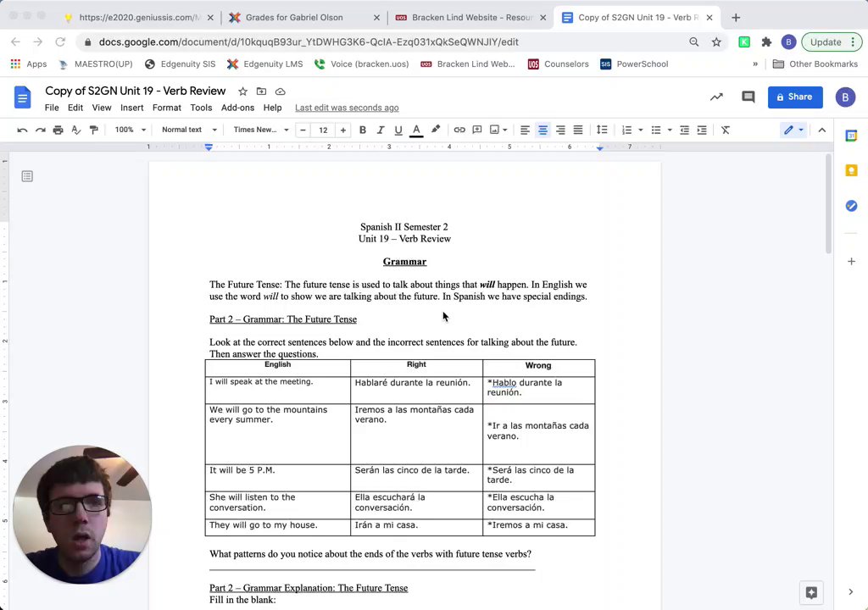Open the File menu
The width and height of the screenshot is (868, 610).
(52, 108)
